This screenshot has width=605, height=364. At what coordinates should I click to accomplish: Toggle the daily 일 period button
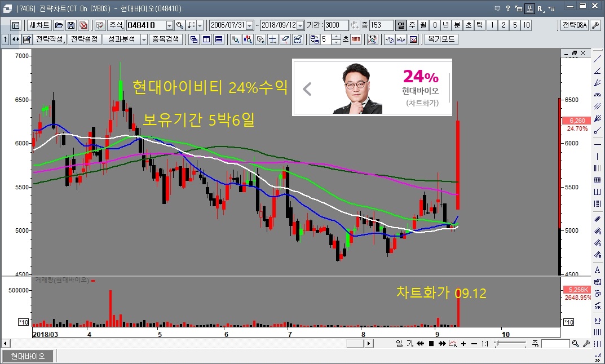point(401,25)
